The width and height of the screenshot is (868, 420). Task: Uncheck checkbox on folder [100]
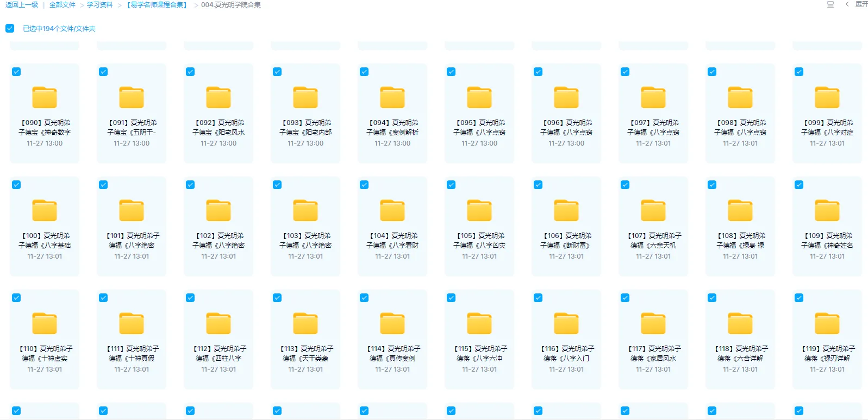tap(16, 185)
